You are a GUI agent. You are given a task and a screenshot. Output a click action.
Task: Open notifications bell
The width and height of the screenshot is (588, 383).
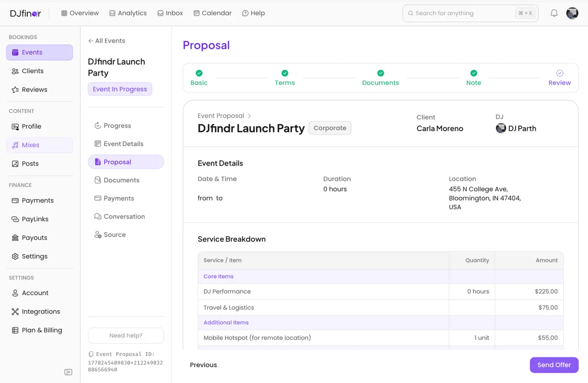[x=554, y=13]
